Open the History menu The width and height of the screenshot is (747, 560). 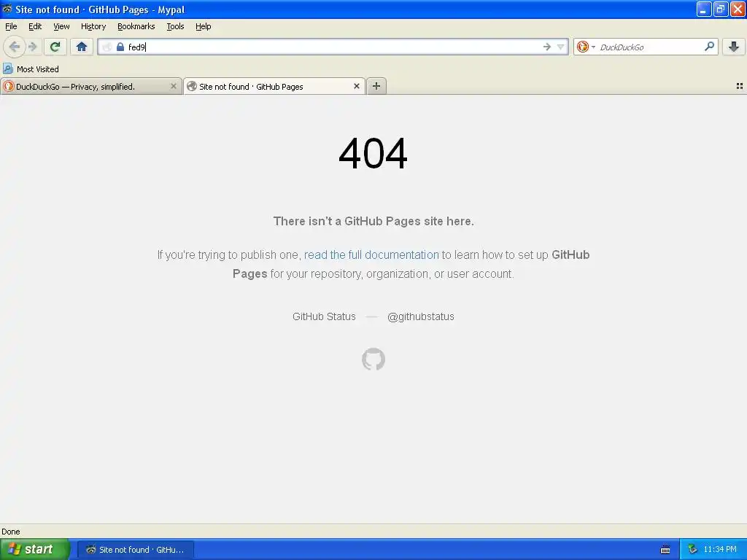click(x=93, y=26)
